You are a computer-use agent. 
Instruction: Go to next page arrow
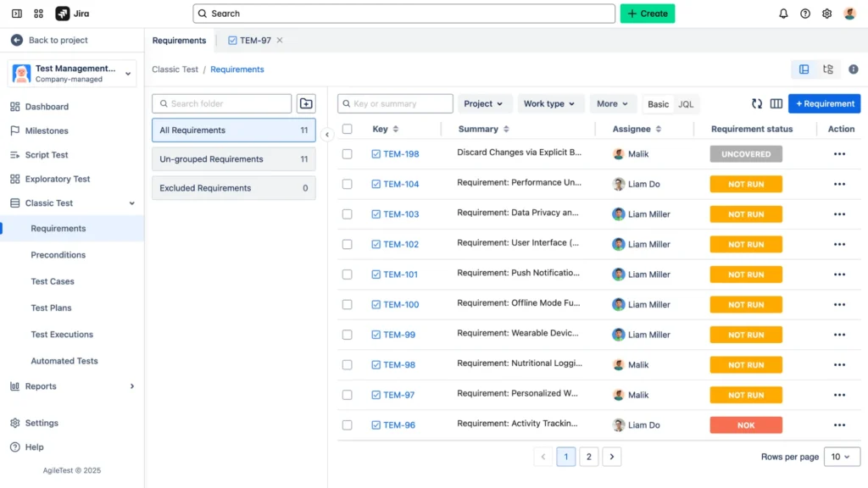click(x=612, y=457)
